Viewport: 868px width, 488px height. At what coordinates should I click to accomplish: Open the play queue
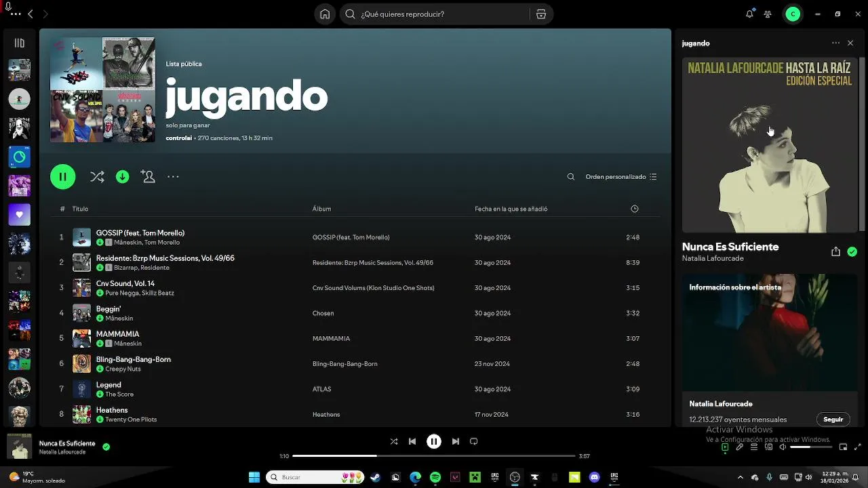click(x=754, y=447)
